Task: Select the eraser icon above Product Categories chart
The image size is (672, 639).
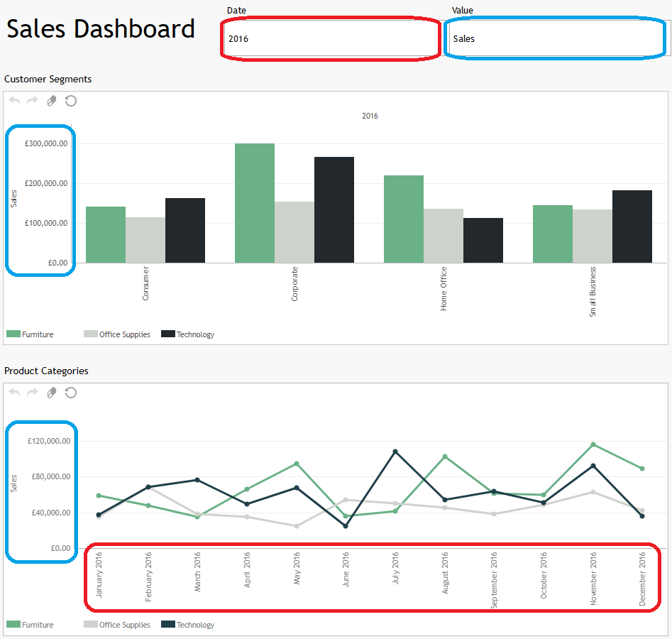Action: (51, 393)
